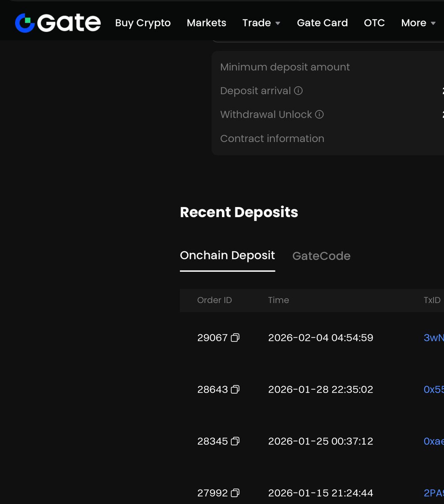
Task: Click the Recent Deposits heading
Action: (x=239, y=212)
